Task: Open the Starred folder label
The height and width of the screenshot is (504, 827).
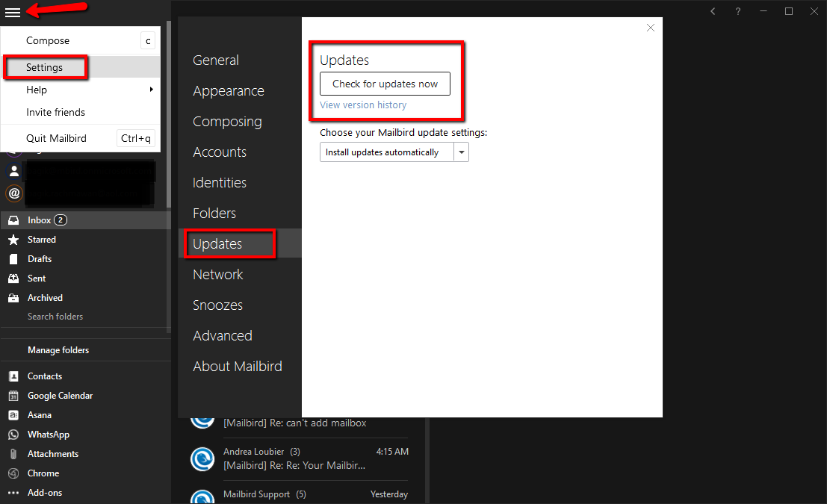Action: tap(42, 240)
